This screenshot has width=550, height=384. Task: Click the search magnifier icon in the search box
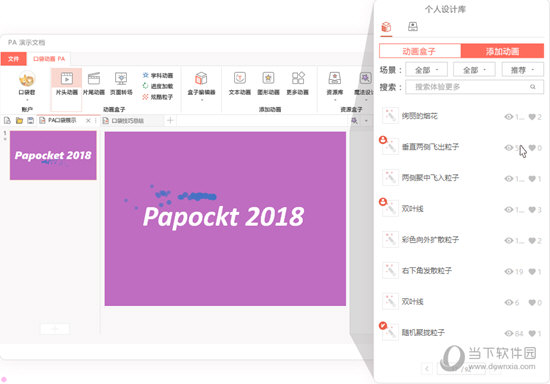pos(532,87)
